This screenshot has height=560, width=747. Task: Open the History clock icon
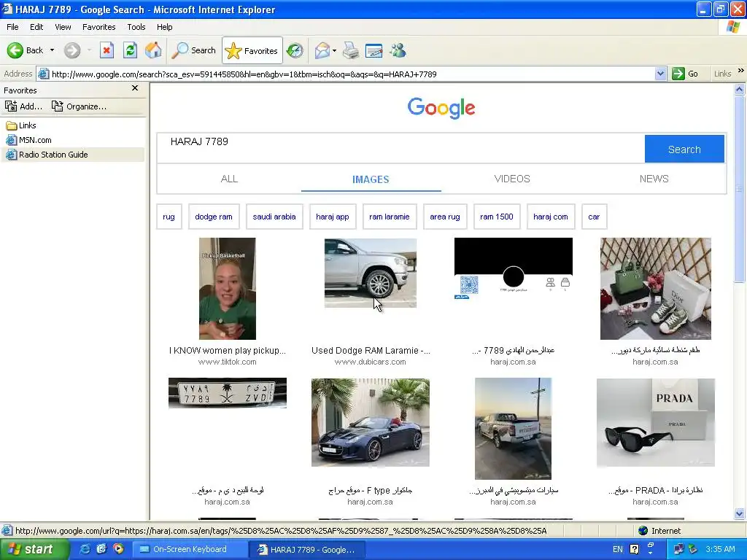click(x=295, y=50)
